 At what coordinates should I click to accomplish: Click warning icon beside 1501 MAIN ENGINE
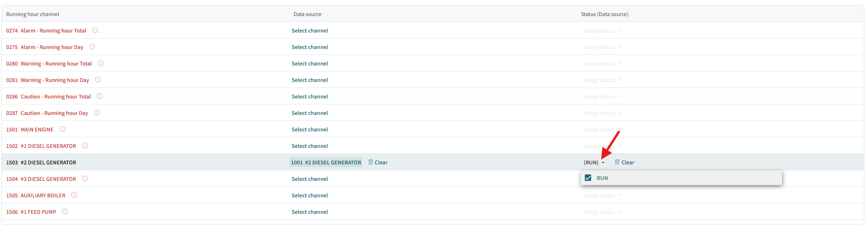pyautogui.click(x=63, y=129)
